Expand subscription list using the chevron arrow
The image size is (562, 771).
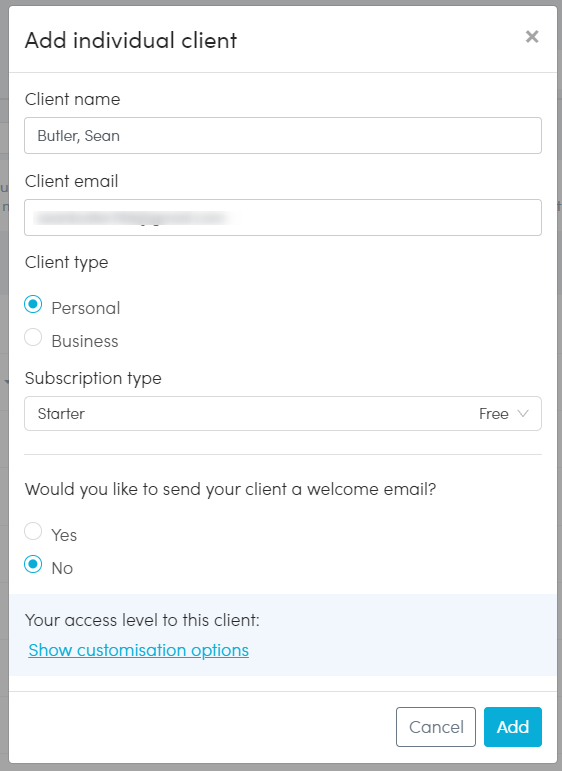point(523,414)
